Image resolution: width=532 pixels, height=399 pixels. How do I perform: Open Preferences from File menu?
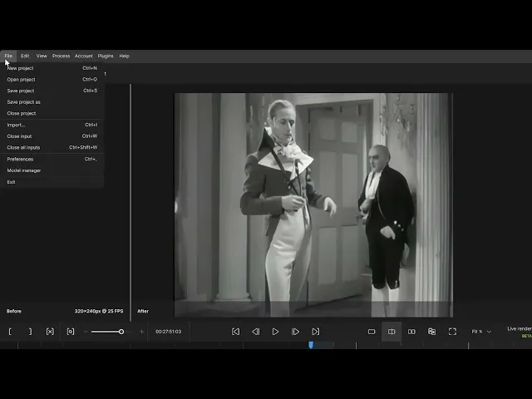52,159
